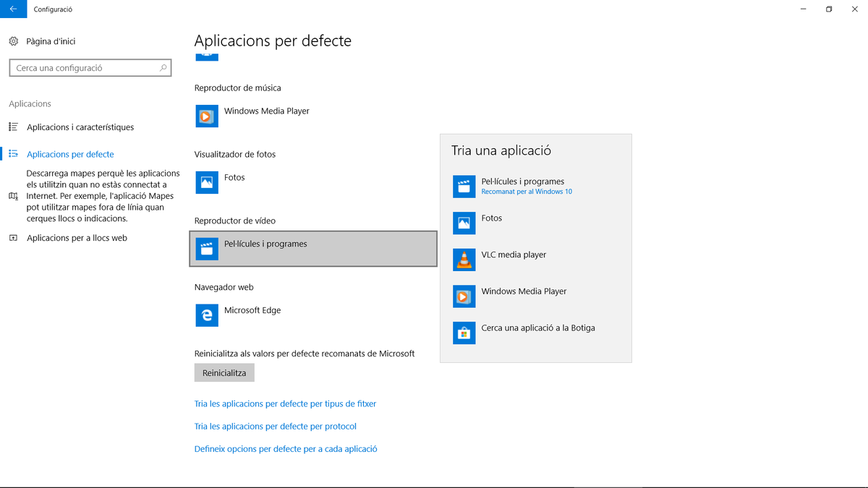Click the Fotos icon in the chooser popup
The width and height of the screenshot is (868, 488).
[464, 223]
